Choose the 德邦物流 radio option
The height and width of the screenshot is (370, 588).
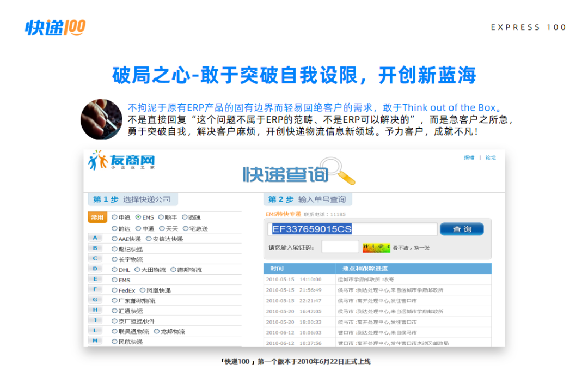[173, 270]
